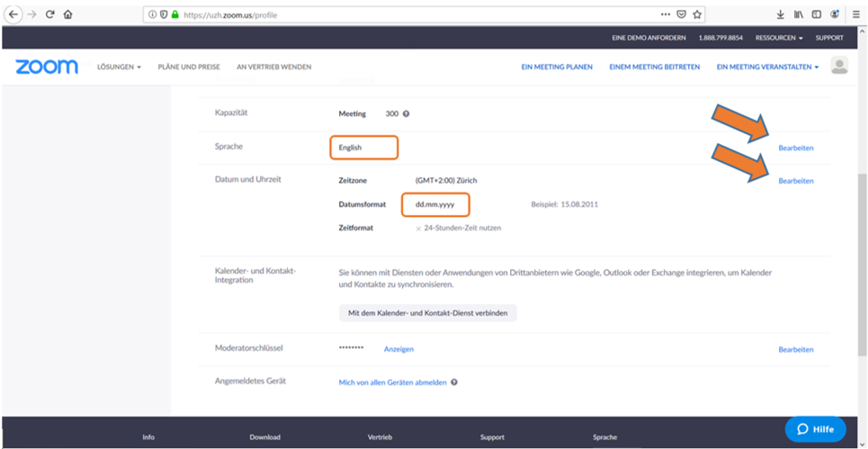Open the Firefox downloads icon
The width and height of the screenshot is (868, 449).
click(x=780, y=14)
